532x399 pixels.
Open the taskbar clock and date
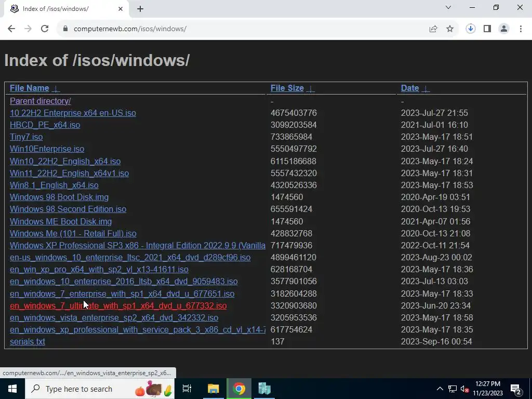pos(488,389)
